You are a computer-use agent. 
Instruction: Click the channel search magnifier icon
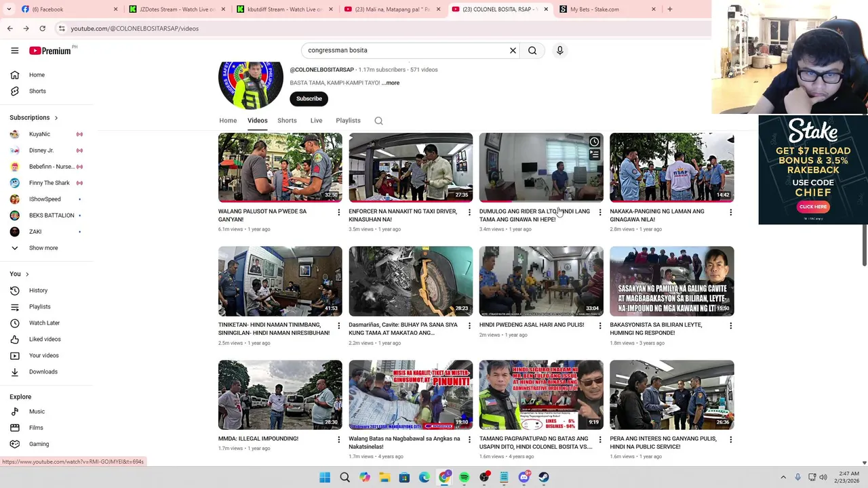coord(378,121)
